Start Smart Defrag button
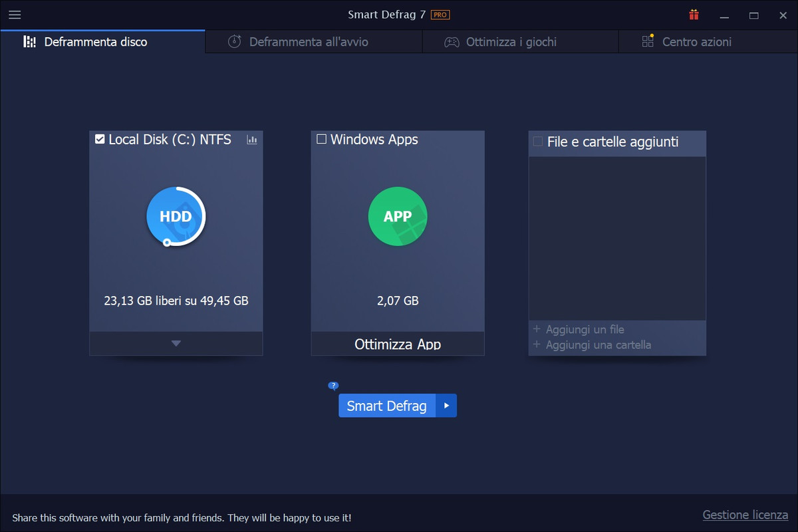The width and height of the screenshot is (798, 532). [387, 406]
